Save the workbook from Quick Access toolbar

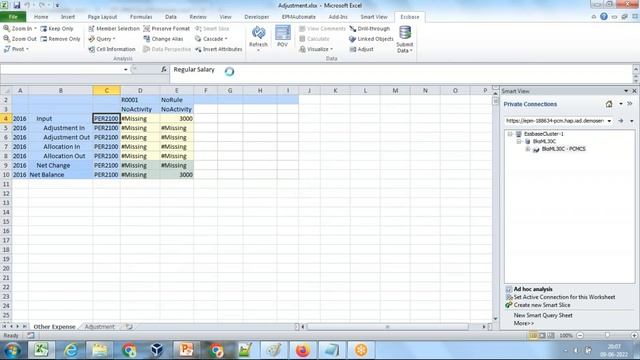[17, 5]
